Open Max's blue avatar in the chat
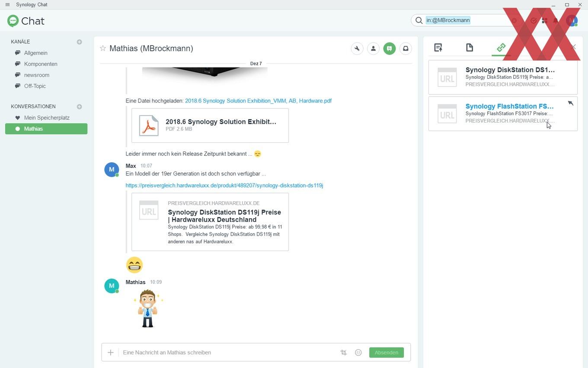 tap(112, 169)
